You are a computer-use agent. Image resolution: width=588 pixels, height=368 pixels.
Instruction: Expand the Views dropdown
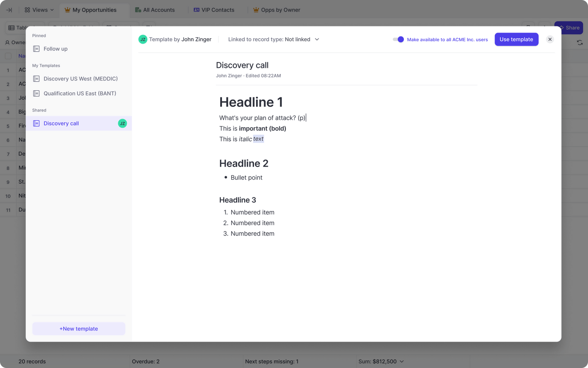[x=51, y=10]
